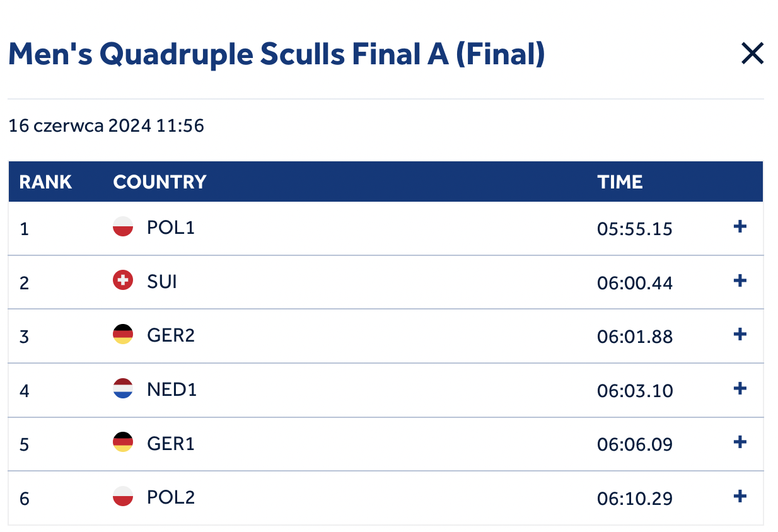The width and height of the screenshot is (778, 532).
Task: Click the Poland flag beside POL2
Action: tap(123, 497)
